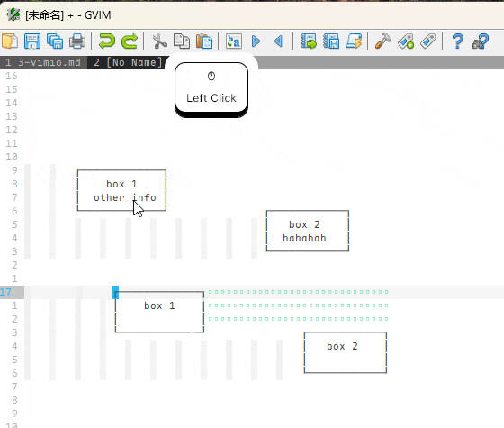Screen dimensions: 504x428
Task: Open a file with the toolbar folder icon
Action: (10, 41)
